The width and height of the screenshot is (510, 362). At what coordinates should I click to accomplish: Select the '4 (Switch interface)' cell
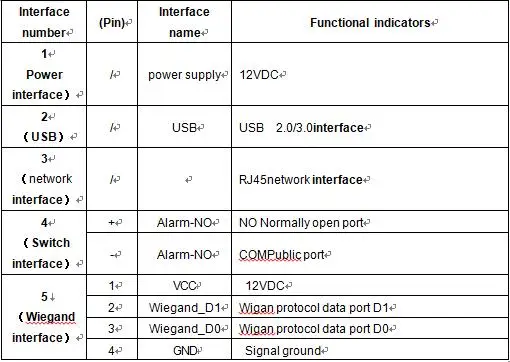pos(44,243)
